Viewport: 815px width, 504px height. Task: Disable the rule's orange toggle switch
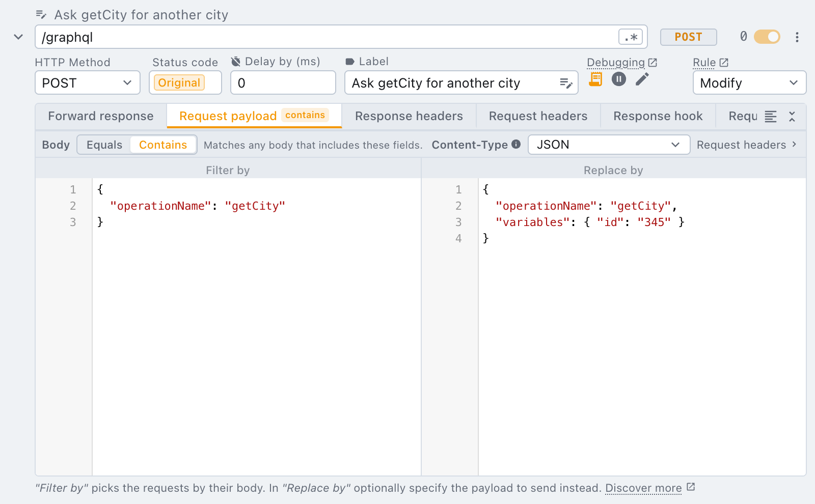coord(767,37)
